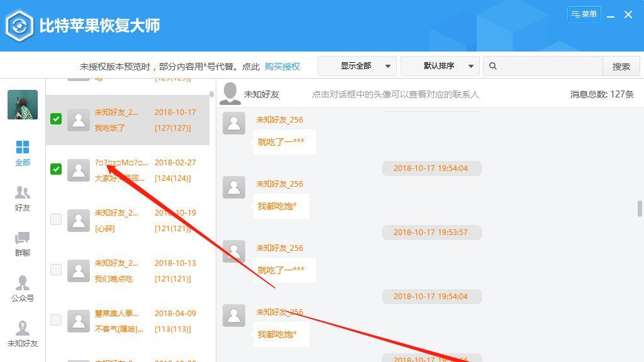644x362 pixels.
Task: Click sender avatar beside last 我都吃饱* message
Action: click(x=234, y=315)
